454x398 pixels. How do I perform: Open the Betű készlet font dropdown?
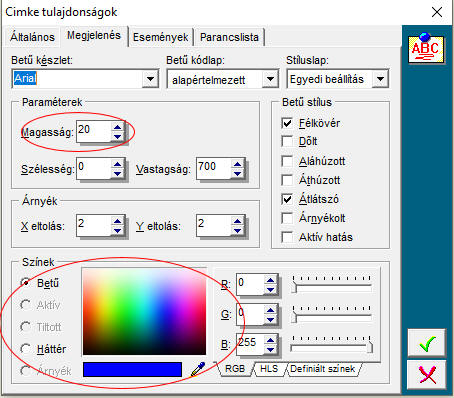point(150,79)
